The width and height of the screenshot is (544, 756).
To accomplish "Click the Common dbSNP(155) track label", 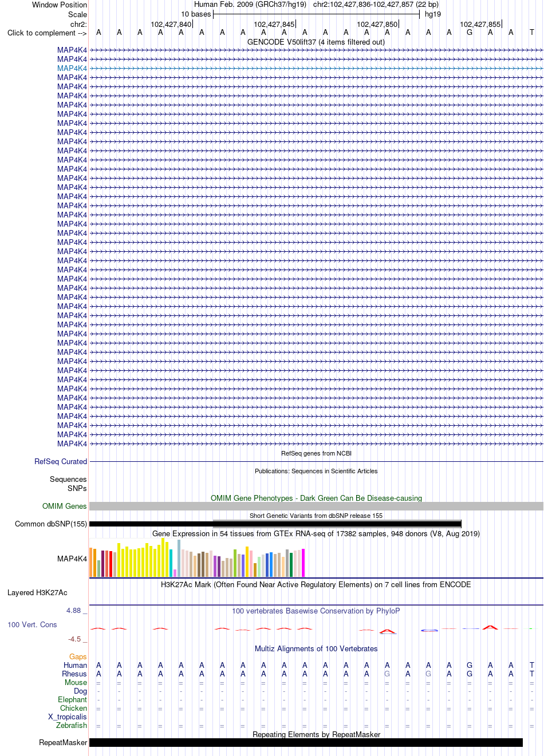I will [x=51, y=524].
